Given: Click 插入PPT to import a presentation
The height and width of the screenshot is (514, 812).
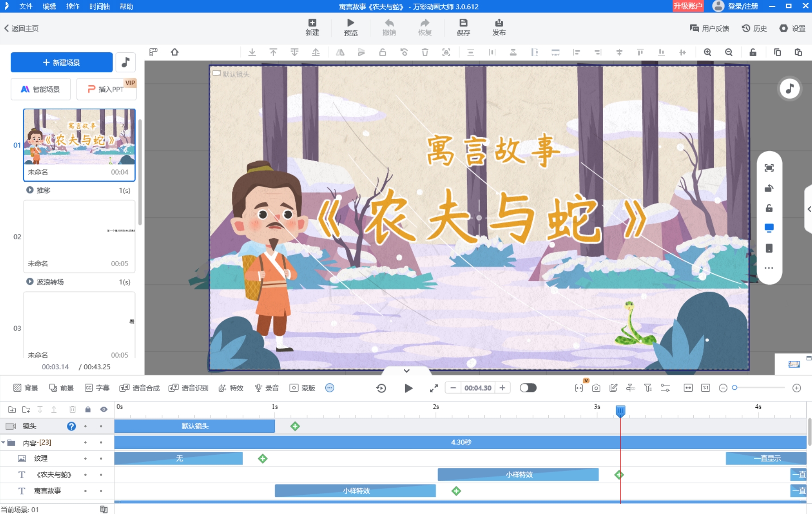Looking at the screenshot, I should pyautogui.click(x=106, y=89).
